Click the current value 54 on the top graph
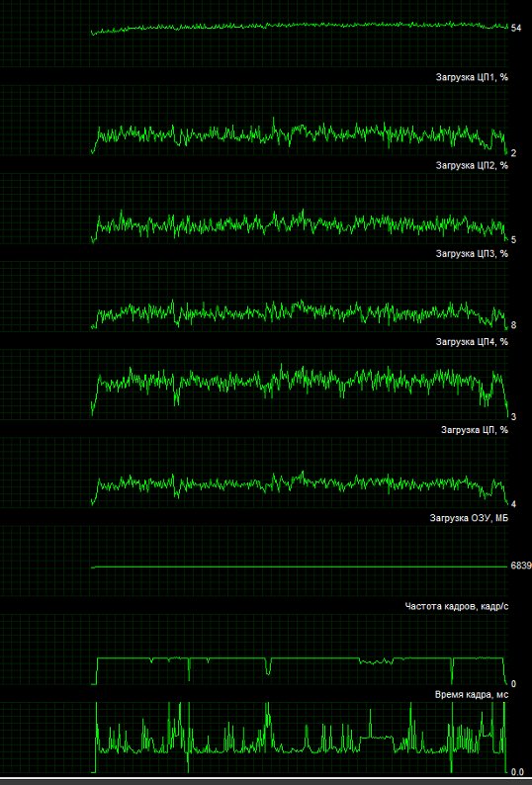The height and width of the screenshot is (785, 532). (x=516, y=28)
